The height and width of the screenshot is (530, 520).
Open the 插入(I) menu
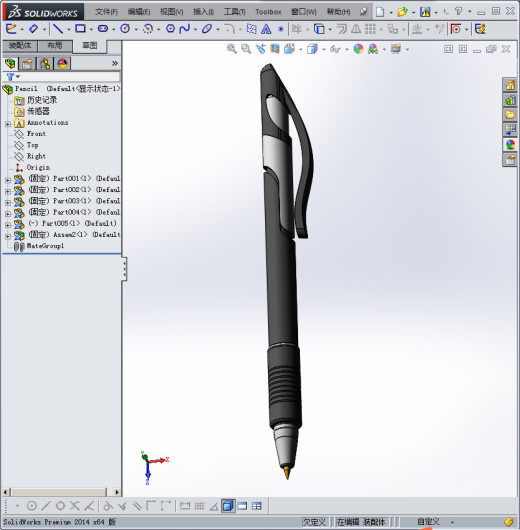coord(203,12)
